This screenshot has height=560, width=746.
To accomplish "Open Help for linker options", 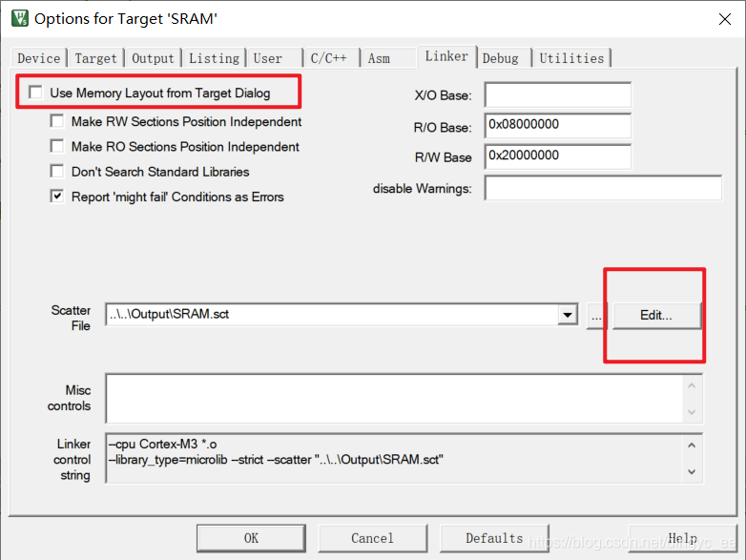I will click(x=683, y=538).
